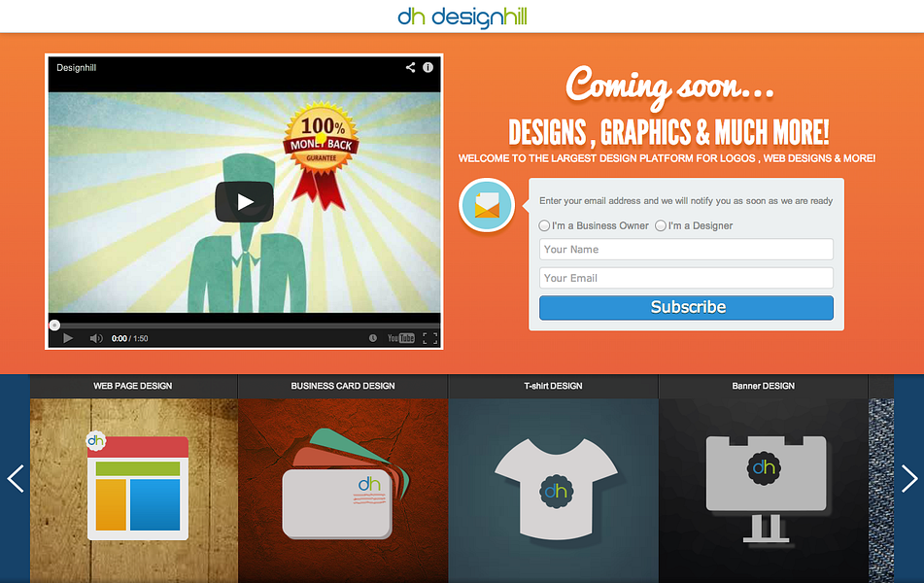Screen dimensions: 924x583
Task: Click the Watch Later clock icon
Action: tap(372, 338)
